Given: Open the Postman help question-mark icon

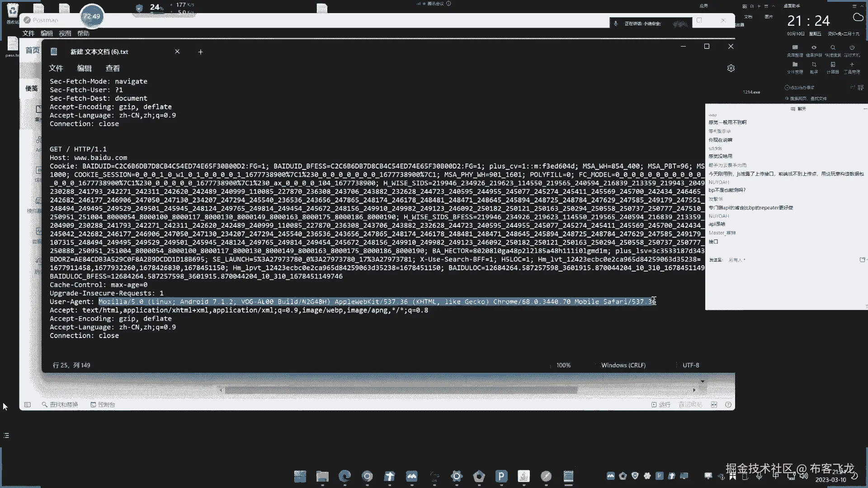Looking at the screenshot, I should (728, 404).
